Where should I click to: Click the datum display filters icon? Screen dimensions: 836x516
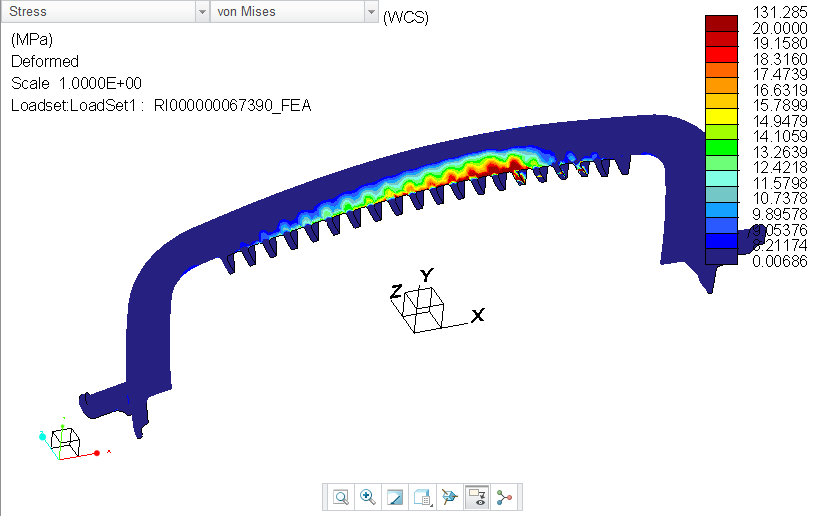pyautogui.click(x=449, y=497)
